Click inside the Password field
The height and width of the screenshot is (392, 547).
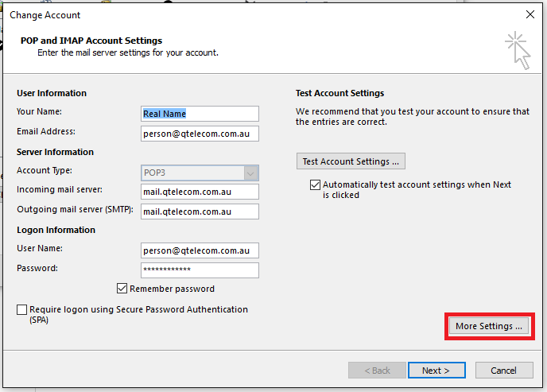[x=200, y=270]
